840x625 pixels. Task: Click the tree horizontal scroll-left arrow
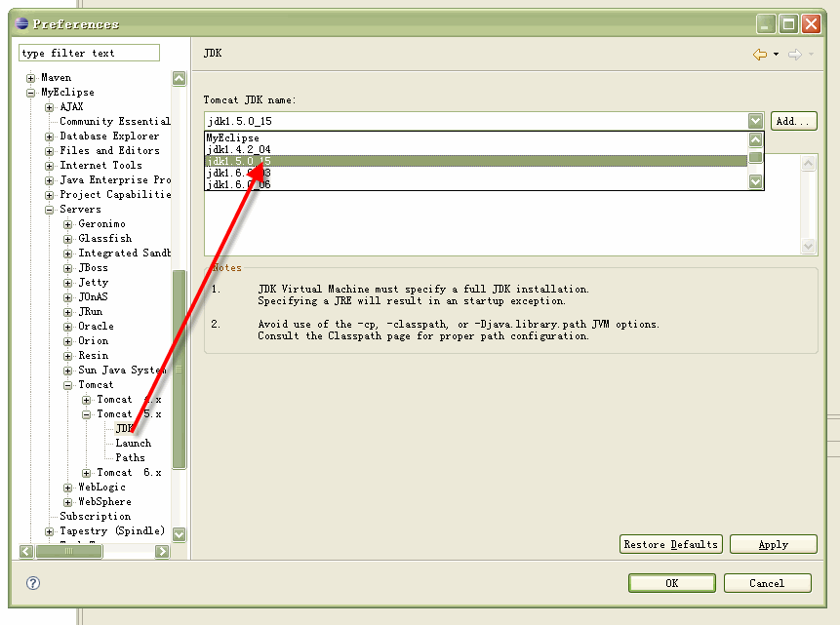(x=26, y=551)
